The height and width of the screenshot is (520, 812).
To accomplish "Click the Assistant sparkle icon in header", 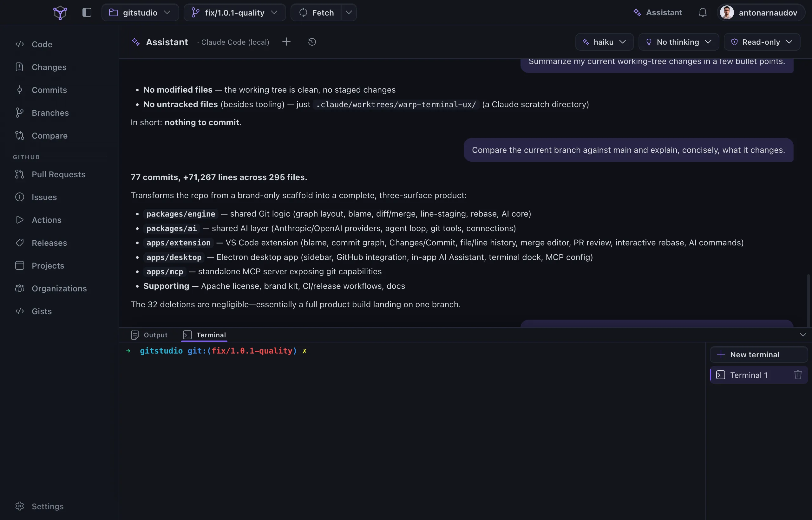I will tap(135, 42).
